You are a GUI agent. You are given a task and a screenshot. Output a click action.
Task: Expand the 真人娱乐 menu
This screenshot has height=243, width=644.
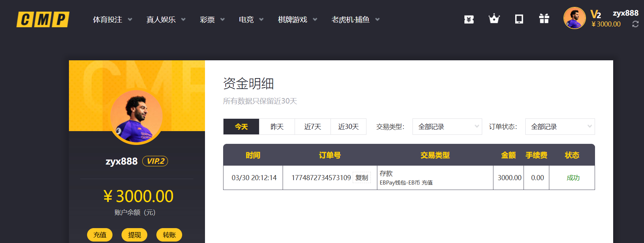coord(165,20)
